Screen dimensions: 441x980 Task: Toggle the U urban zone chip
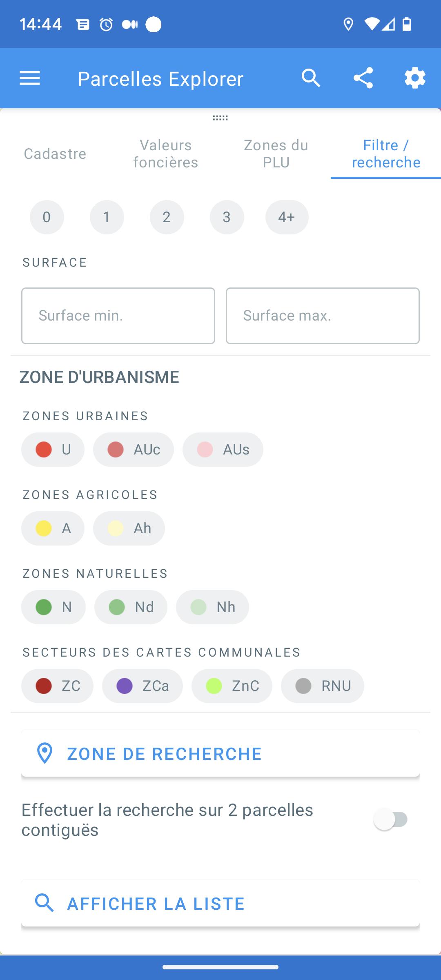[53, 450]
